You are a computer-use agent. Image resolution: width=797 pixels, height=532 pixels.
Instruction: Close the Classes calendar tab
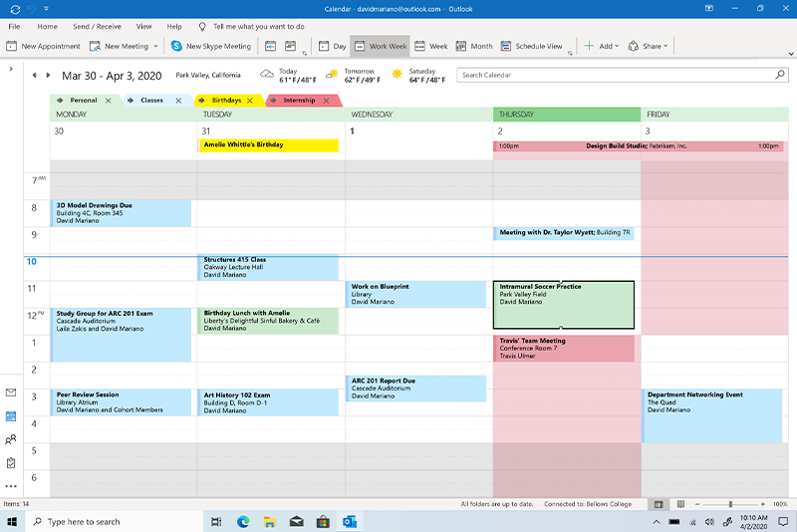click(x=178, y=101)
